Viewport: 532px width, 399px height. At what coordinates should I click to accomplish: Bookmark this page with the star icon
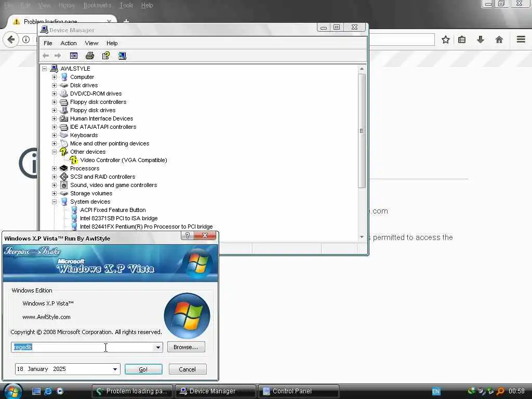[445, 39]
